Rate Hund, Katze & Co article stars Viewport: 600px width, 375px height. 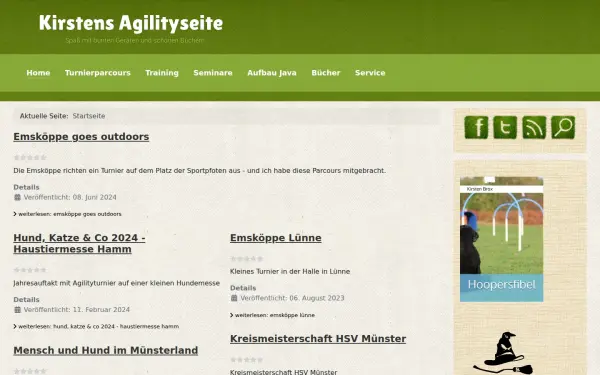(30, 270)
